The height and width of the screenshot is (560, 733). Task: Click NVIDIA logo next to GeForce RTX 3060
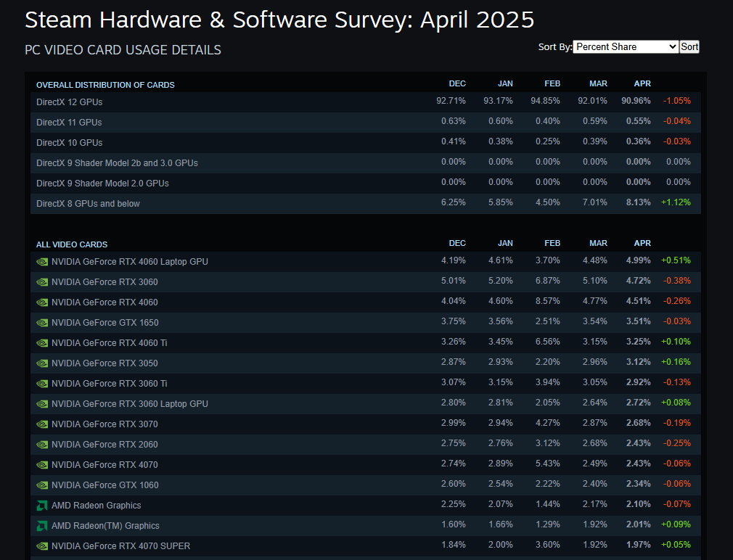(x=42, y=282)
